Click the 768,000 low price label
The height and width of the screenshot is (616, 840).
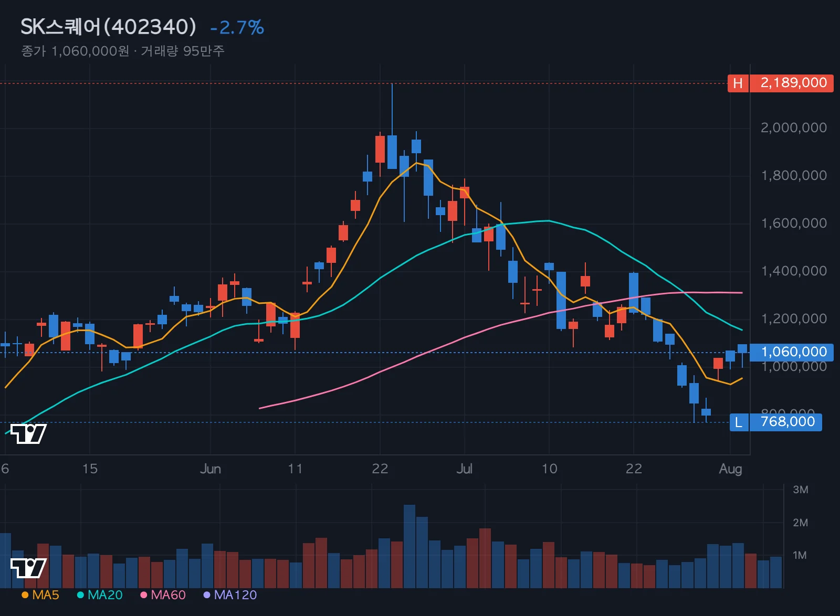click(786, 422)
